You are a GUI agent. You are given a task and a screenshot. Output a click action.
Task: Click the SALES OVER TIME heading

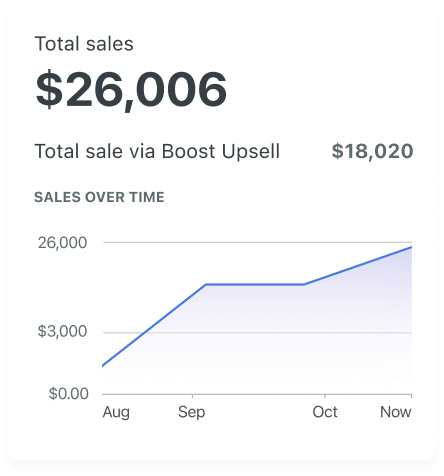coord(99,197)
